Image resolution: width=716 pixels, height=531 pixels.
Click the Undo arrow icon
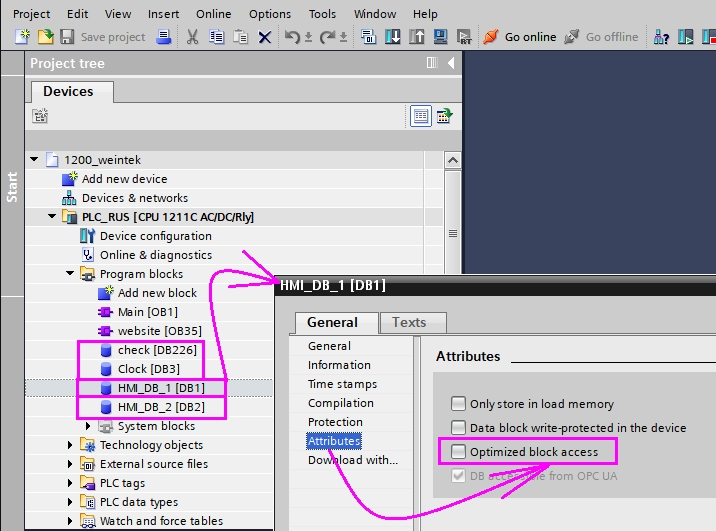click(292, 37)
